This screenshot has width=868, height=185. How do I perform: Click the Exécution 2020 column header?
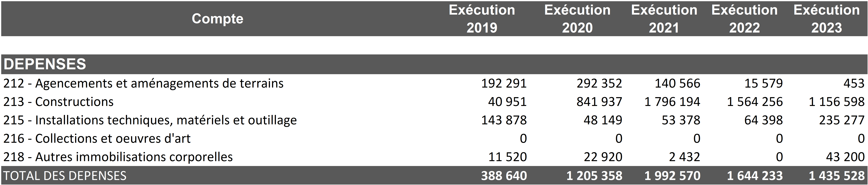pos(577,19)
